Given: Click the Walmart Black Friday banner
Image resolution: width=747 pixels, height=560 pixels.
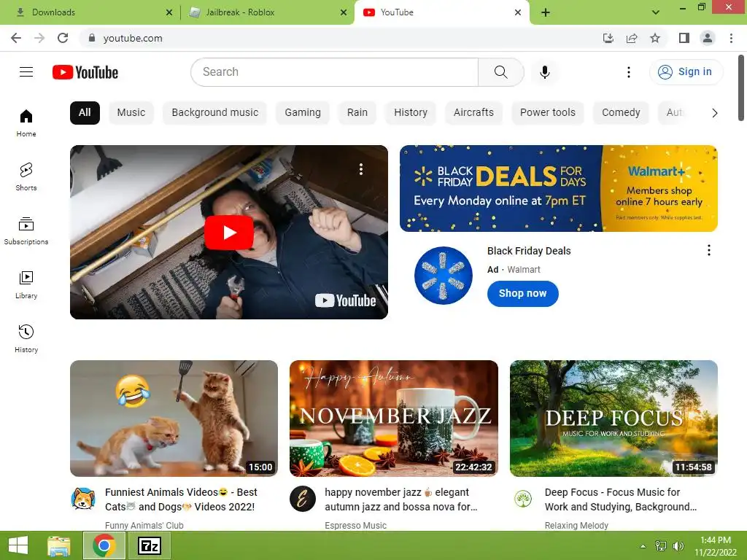Looking at the screenshot, I should [558, 189].
